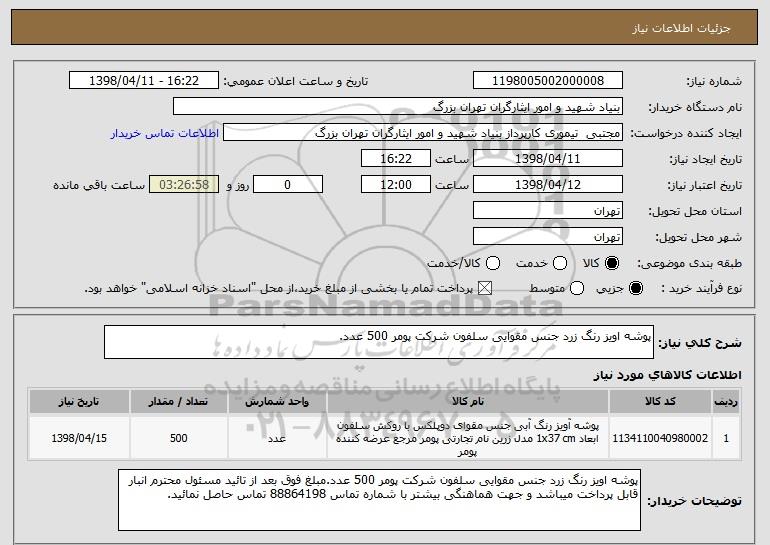Open the اطلاعات تماس خریدار link

[x=165, y=133]
